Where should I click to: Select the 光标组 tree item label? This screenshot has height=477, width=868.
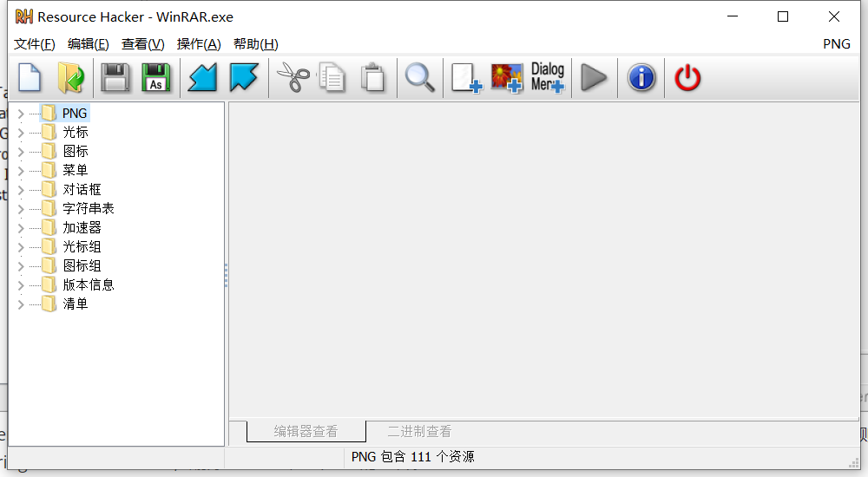(82, 247)
